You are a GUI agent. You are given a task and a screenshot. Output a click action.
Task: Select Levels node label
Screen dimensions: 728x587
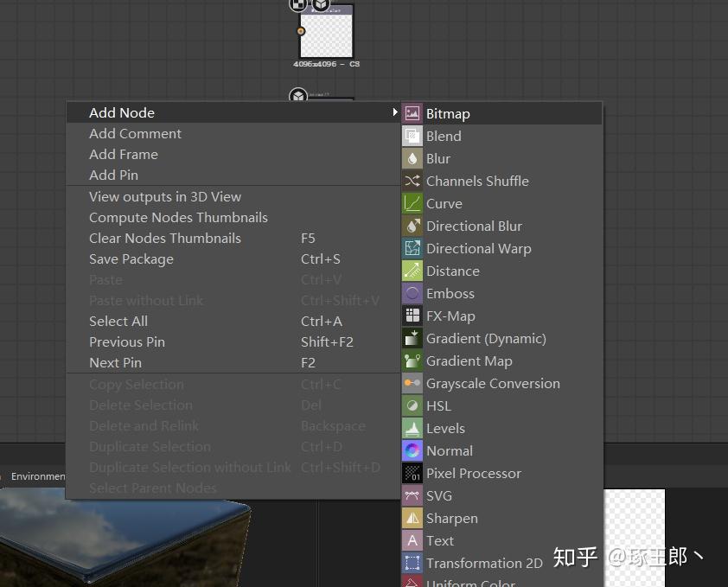click(x=446, y=429)
